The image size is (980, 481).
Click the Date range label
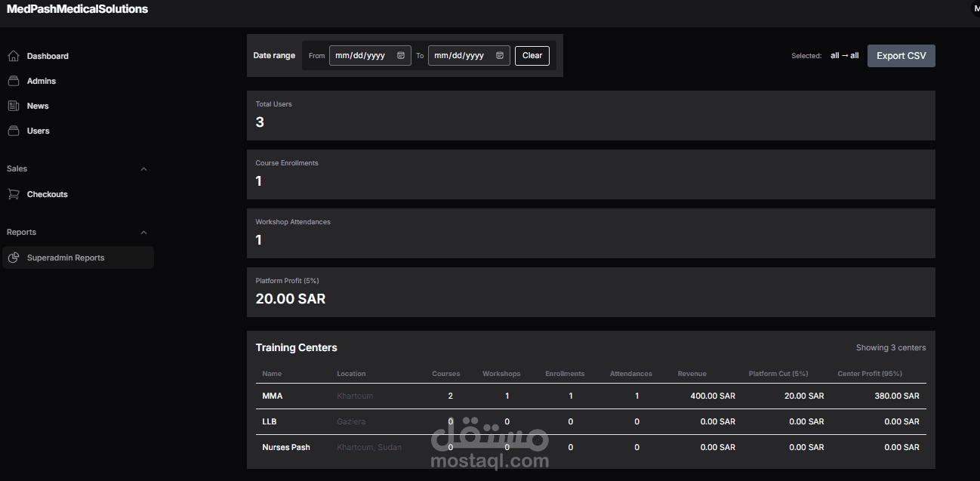tap(274, 55)
